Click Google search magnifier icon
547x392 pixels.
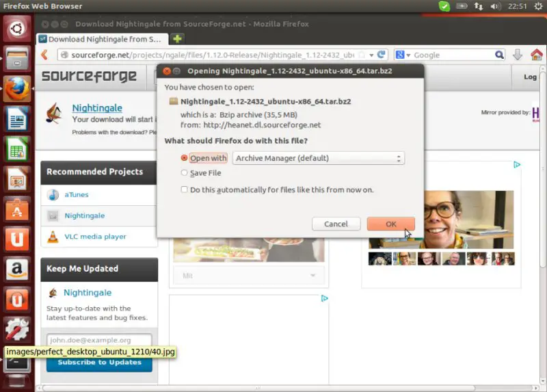tap(499, 55)
